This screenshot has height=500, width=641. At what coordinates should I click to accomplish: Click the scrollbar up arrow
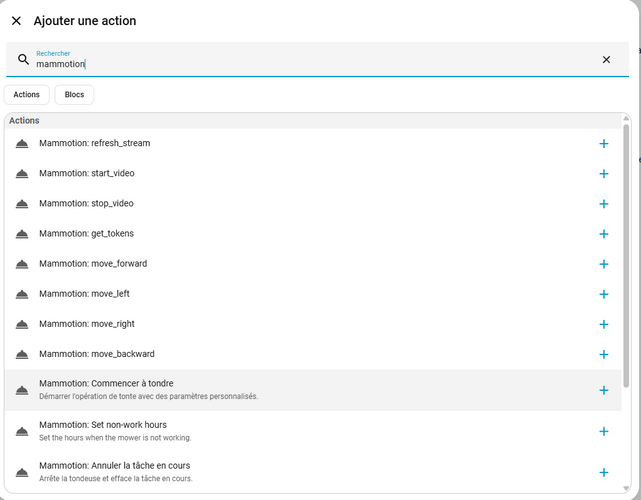626,119
